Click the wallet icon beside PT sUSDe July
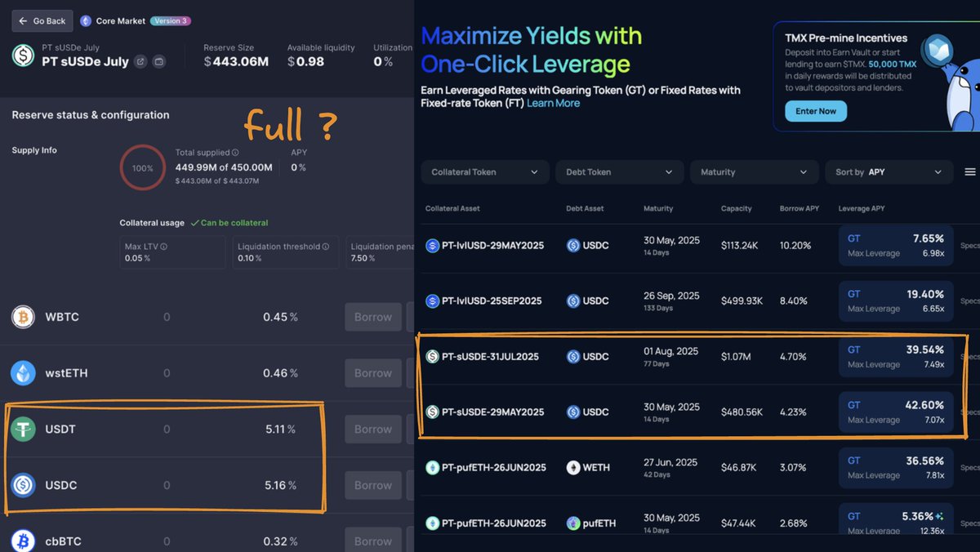Screen dimensions: 980x552 [159, 61]
